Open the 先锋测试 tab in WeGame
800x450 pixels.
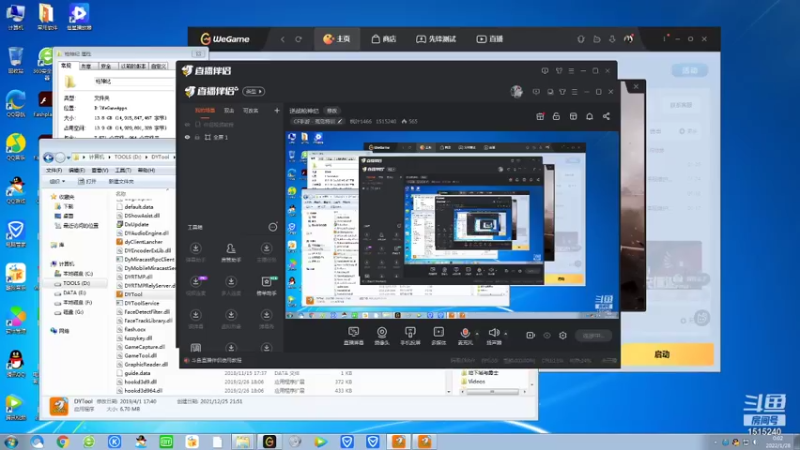tap(436, 39)
